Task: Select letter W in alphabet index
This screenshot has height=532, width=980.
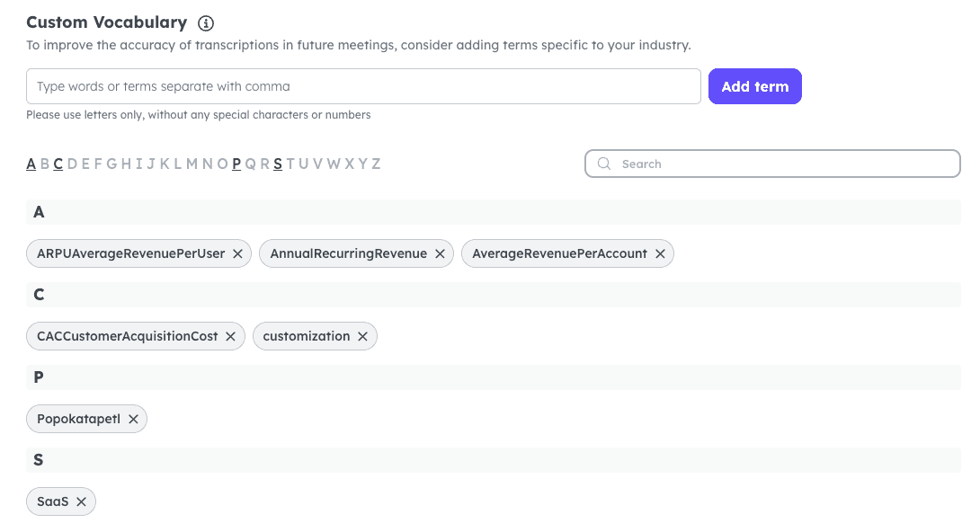Action: [334, 164]
